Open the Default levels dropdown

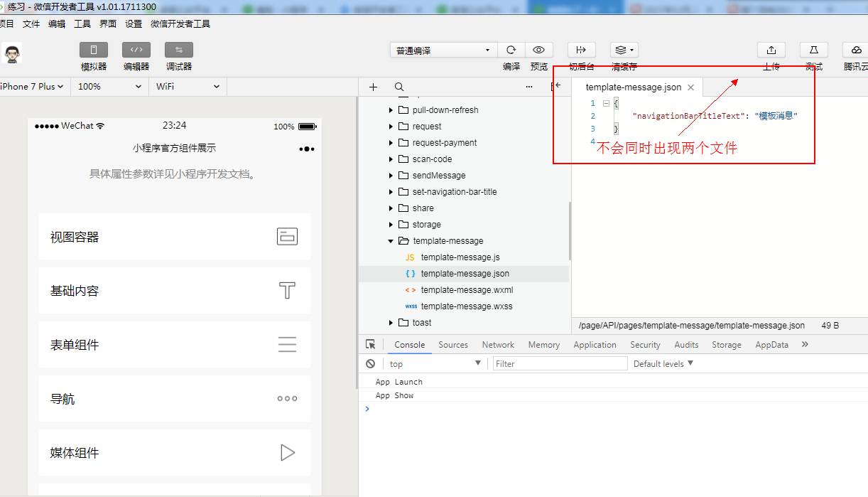tap(663, 363)
